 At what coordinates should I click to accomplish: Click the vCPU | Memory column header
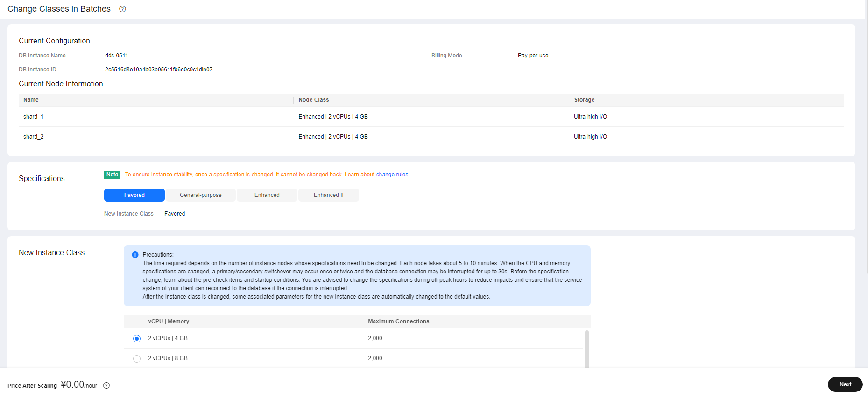169,321
